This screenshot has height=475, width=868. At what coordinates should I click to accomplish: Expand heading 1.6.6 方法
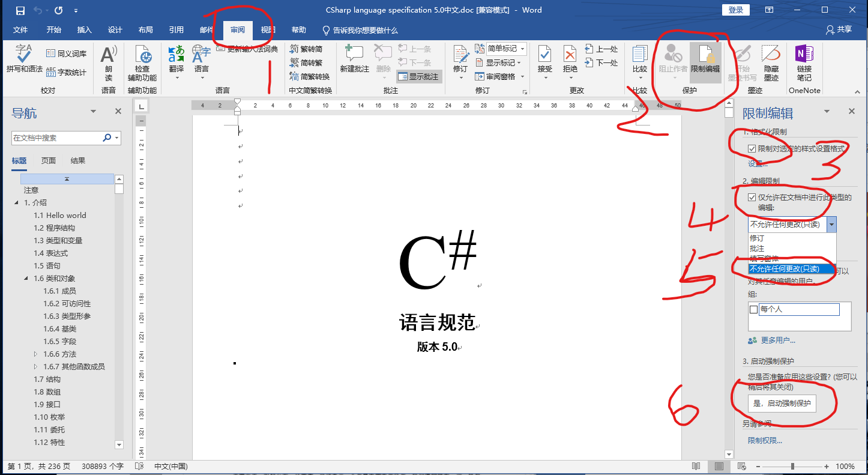coord(36,354)
